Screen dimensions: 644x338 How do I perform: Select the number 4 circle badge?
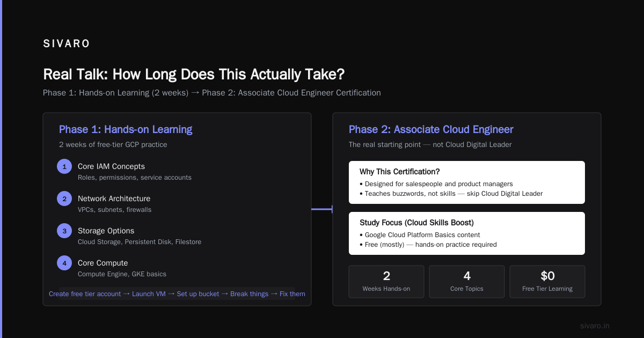pyautogui.click(x=64, y=263)
